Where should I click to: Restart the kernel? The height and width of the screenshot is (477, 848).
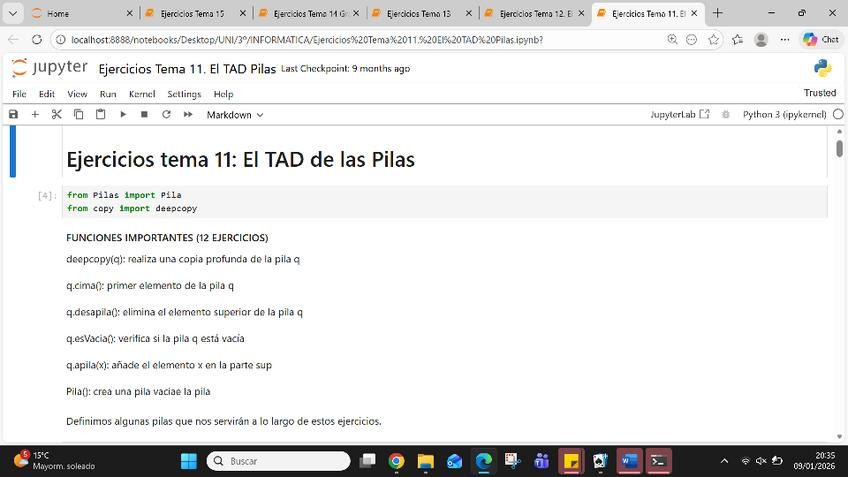point(166,114)
